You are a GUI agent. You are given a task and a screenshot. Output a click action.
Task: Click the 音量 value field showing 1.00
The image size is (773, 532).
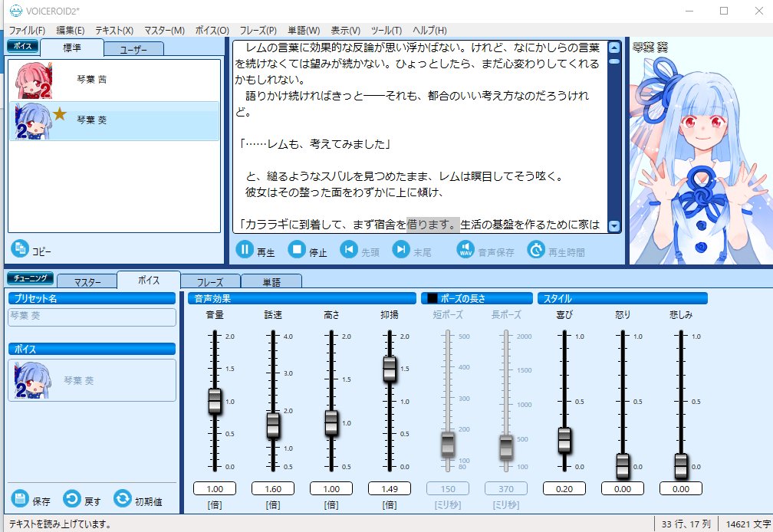215,488
